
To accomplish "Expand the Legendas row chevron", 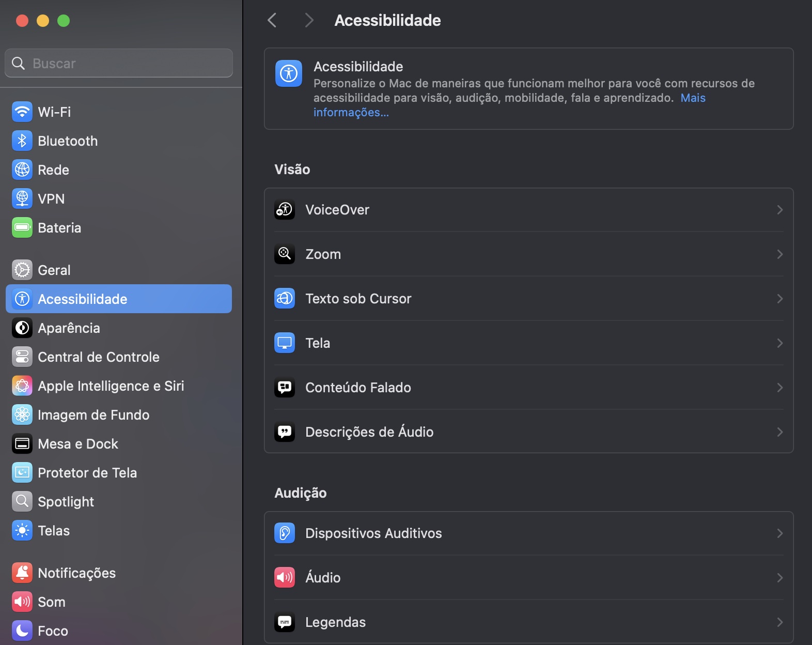I will [x=779, y=622].
